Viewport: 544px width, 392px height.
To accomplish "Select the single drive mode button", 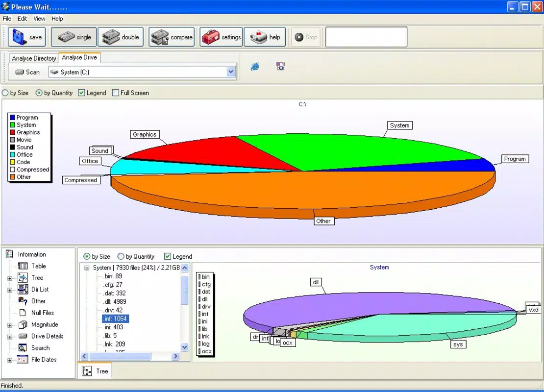I will (x=74, y=37).
